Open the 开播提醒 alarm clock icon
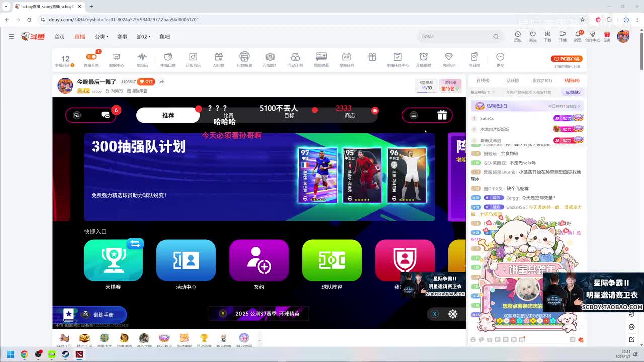 tap(424, 57)
